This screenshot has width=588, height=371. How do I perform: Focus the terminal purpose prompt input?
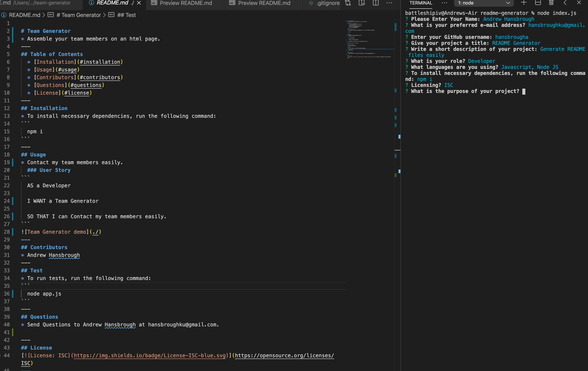524,91
